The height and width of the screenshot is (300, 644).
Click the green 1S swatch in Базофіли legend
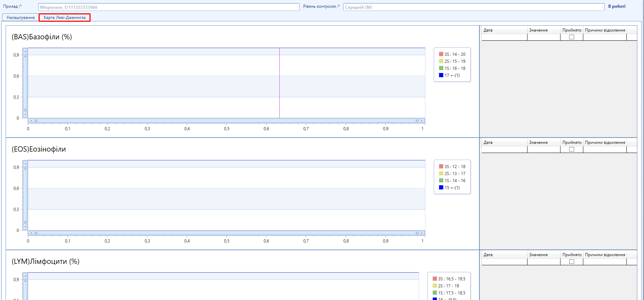441,68
